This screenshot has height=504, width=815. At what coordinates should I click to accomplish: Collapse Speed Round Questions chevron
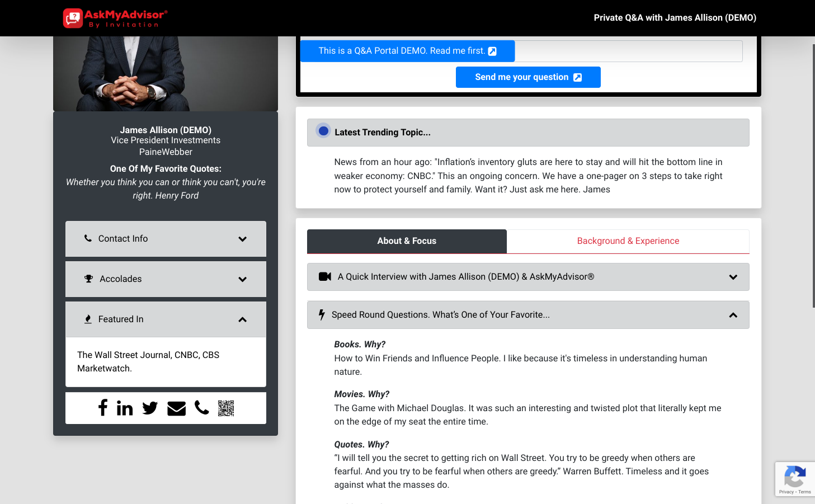(x=733, y=315)
